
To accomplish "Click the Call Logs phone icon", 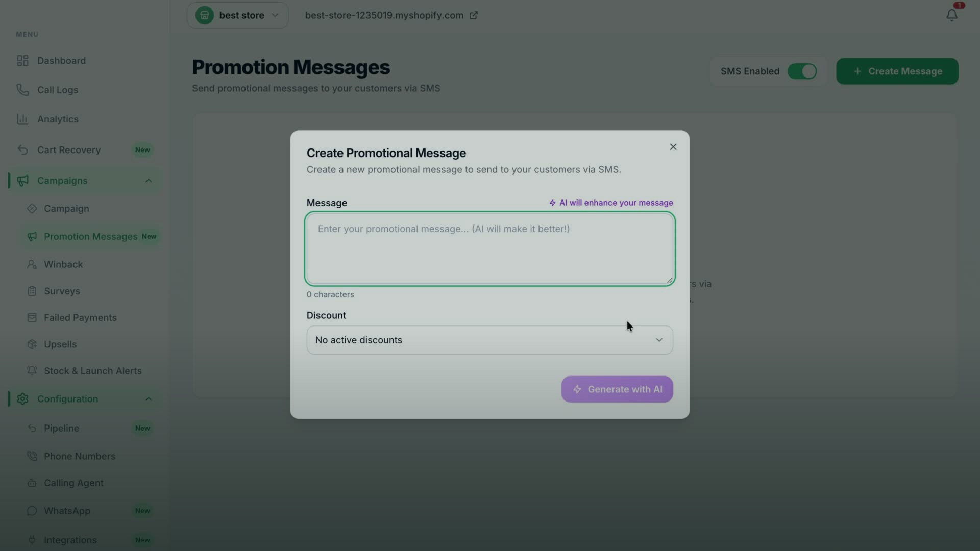I will click(x=22, y=90).
